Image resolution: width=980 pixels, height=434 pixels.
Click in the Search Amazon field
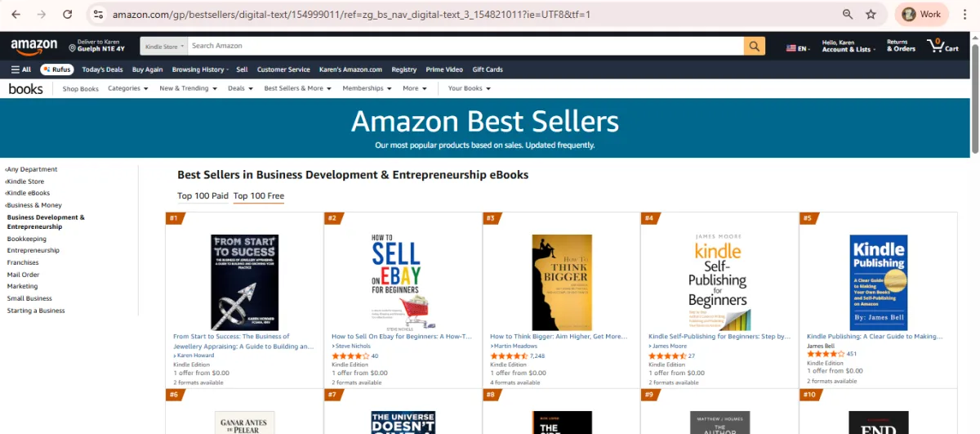(465, 47)
